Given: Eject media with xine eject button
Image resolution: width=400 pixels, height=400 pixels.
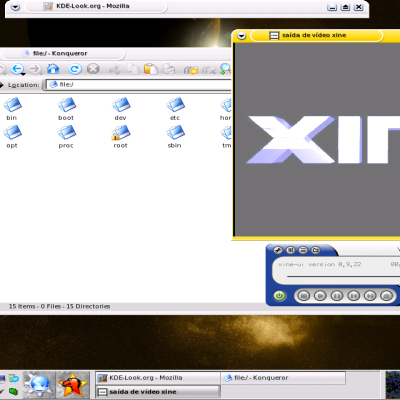Looking at the screenshot, I should [387, 296].
